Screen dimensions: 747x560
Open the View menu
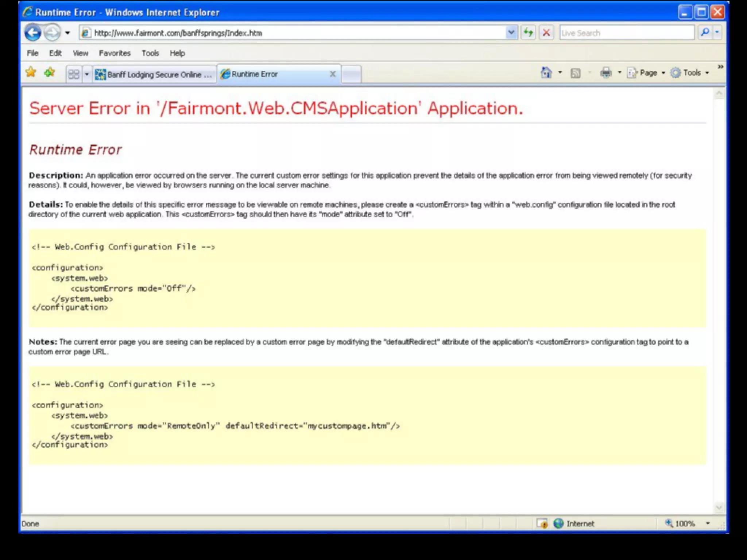(80, 53)
